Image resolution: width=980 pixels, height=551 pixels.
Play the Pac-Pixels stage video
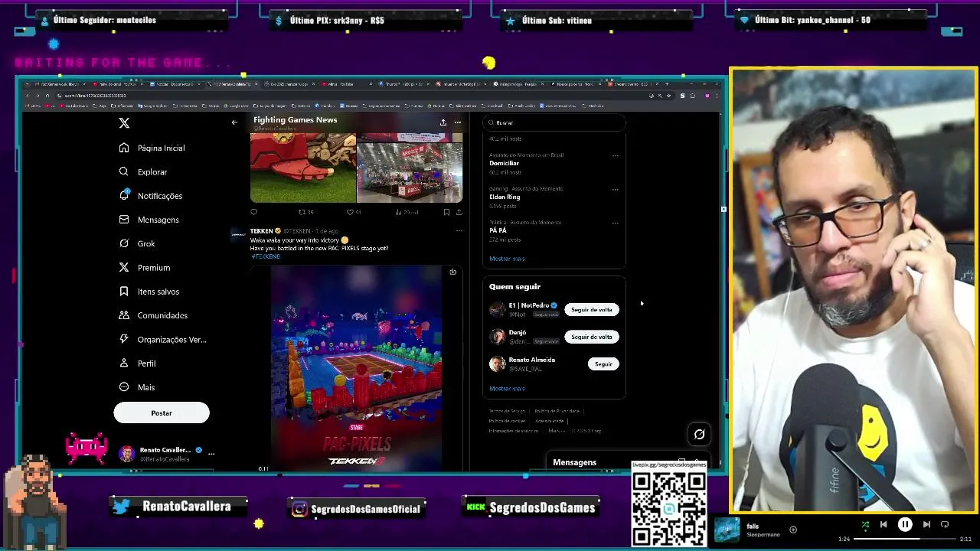[x=356, y=367]
